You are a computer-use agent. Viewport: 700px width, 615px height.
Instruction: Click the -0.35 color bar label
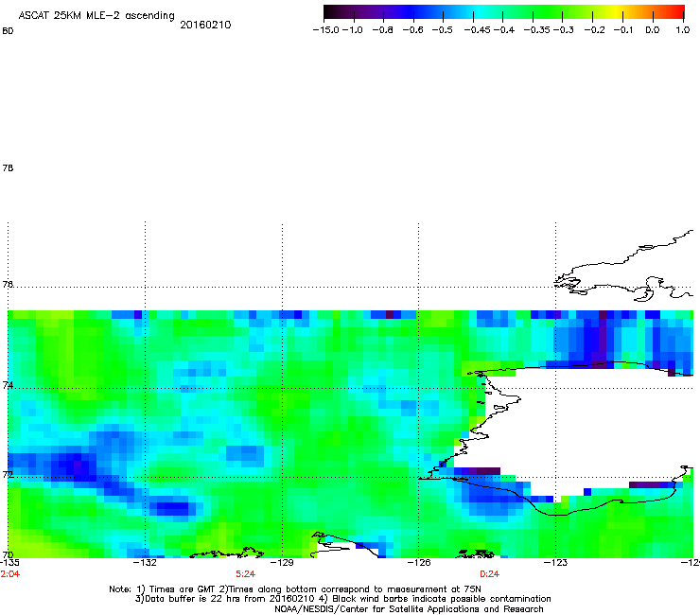[536, 30]
